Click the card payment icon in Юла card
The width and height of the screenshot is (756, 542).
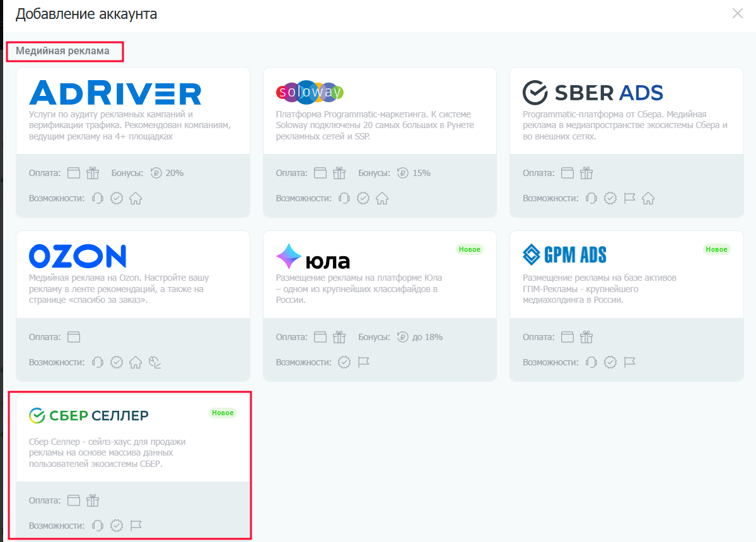(320, 337)
